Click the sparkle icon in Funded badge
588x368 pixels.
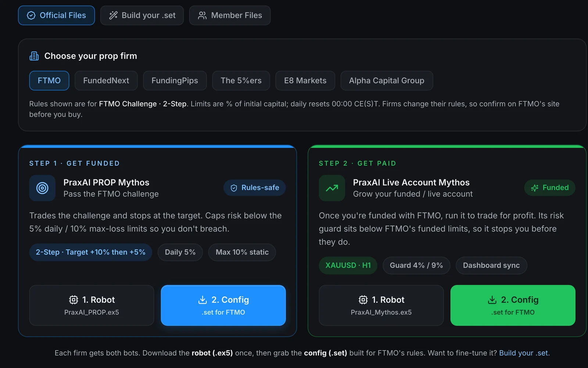point(535,188)
